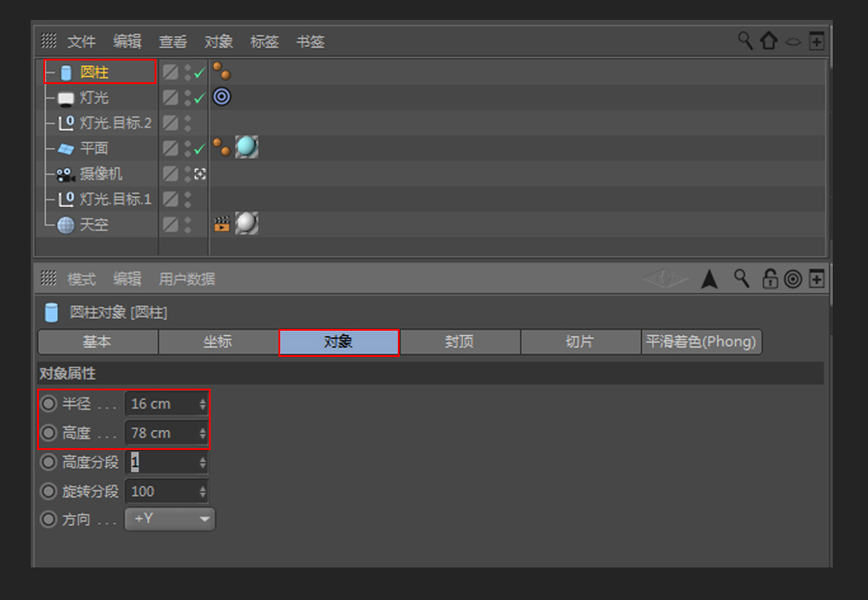Screen dimensions: 868x600
Task: Click the 半径 value stepper arrows
Action: click(x=203, y=403)
